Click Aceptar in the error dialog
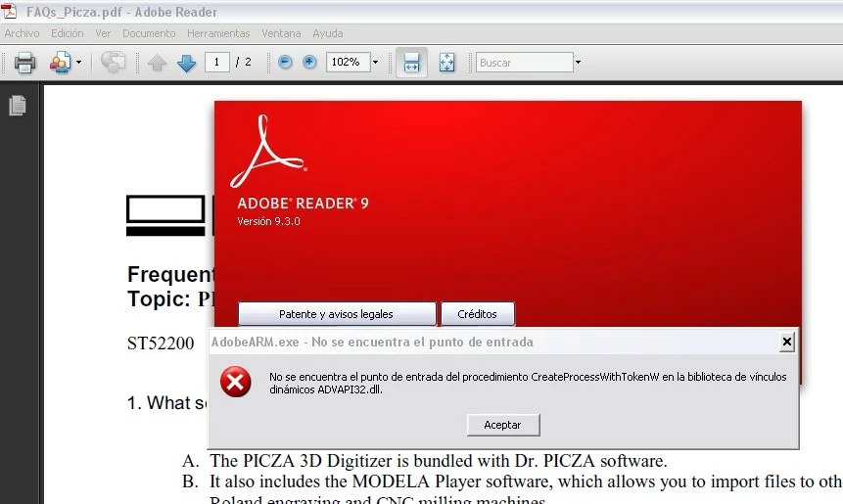The width and height of the screenshot is (843, 504). 502,425
